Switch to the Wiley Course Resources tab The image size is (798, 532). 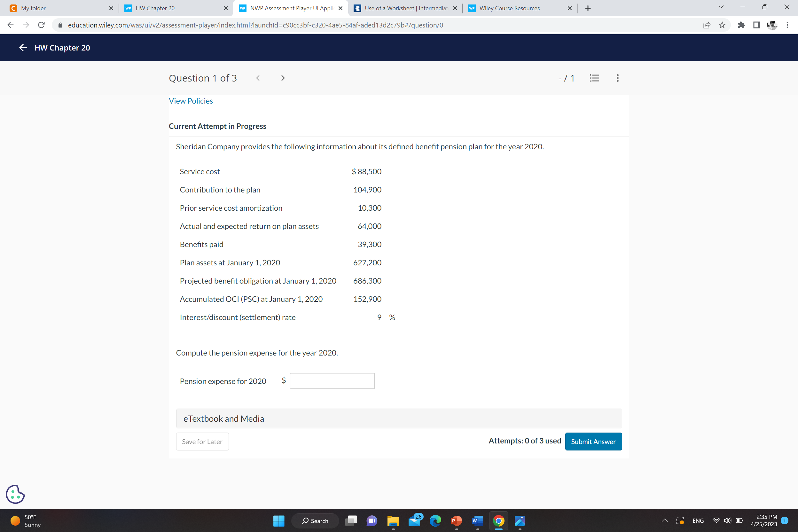(x=509, y=8)
